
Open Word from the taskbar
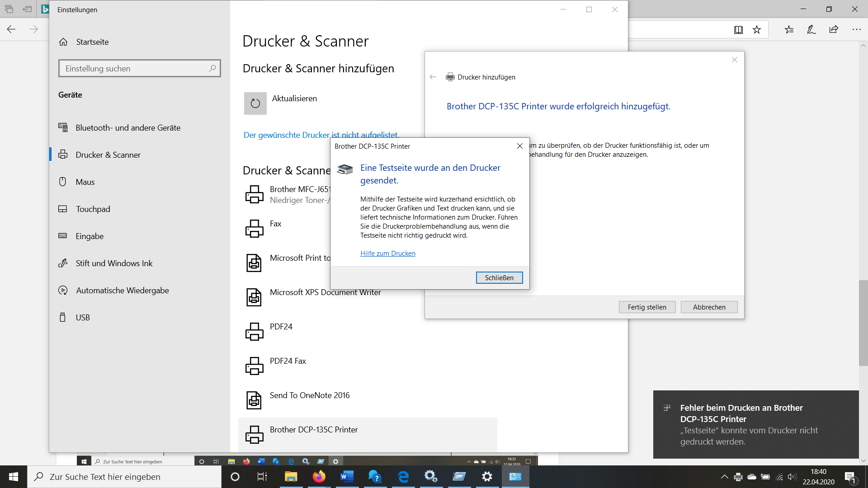pos(347,477)
